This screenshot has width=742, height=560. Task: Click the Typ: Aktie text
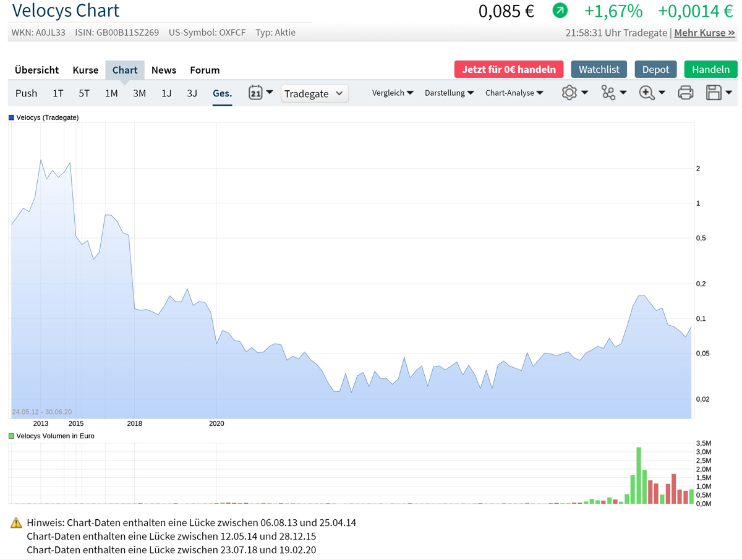276,33
